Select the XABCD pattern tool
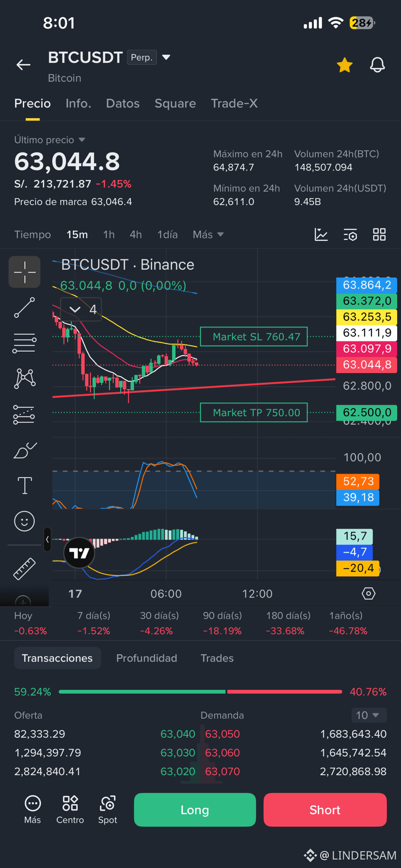 [x=24, y=378]
